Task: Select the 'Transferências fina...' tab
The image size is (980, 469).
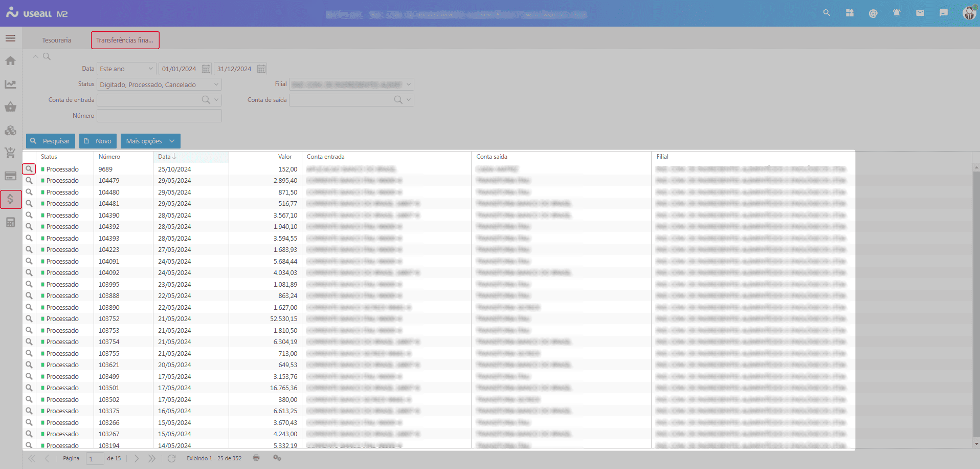Action: [125, 40]
